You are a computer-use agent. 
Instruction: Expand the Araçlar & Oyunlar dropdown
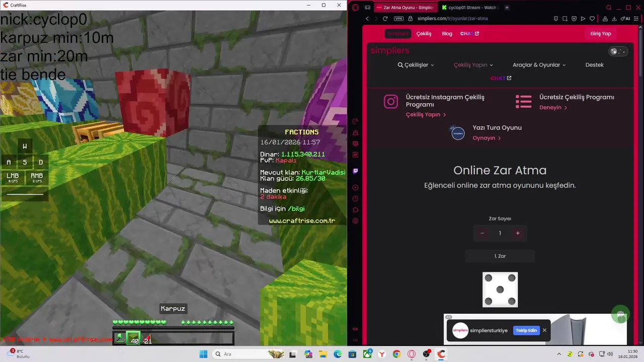(539, 65)
